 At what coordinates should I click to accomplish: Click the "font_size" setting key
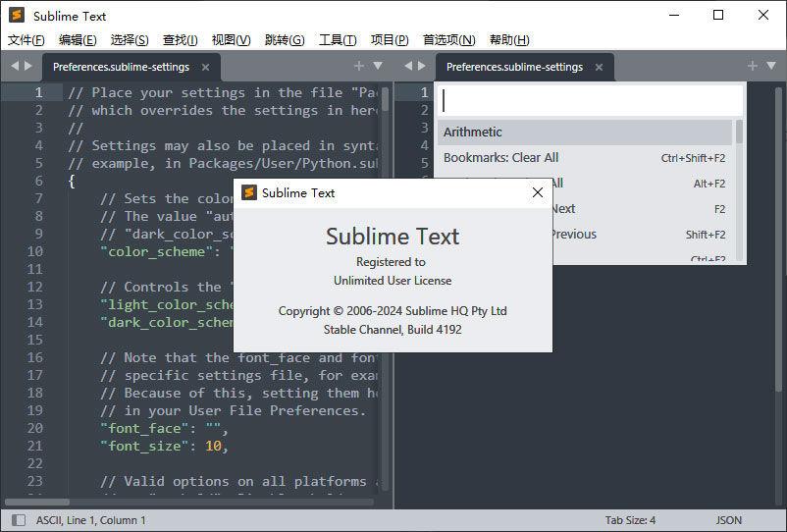(145, 446)
